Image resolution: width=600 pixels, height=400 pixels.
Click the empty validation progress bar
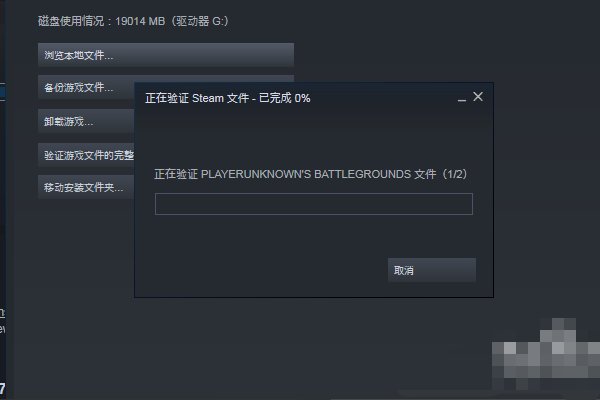click(x=314, y=204)
